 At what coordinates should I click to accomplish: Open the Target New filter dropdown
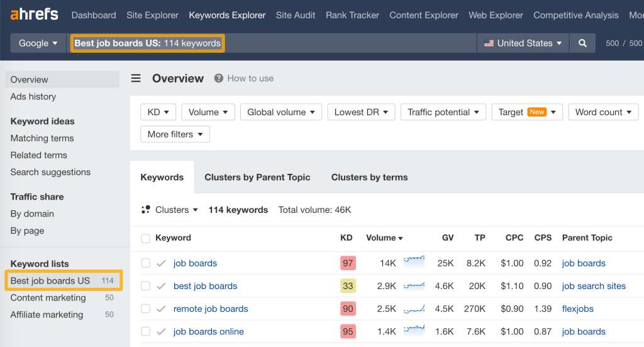pyautogui.click(x=527, y=112)
